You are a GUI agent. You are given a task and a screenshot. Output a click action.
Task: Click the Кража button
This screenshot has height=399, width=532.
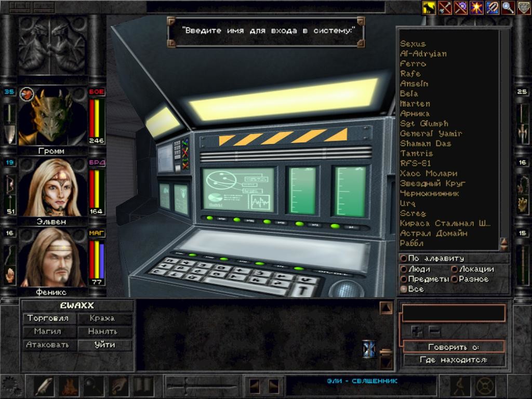tap(105, 318)
